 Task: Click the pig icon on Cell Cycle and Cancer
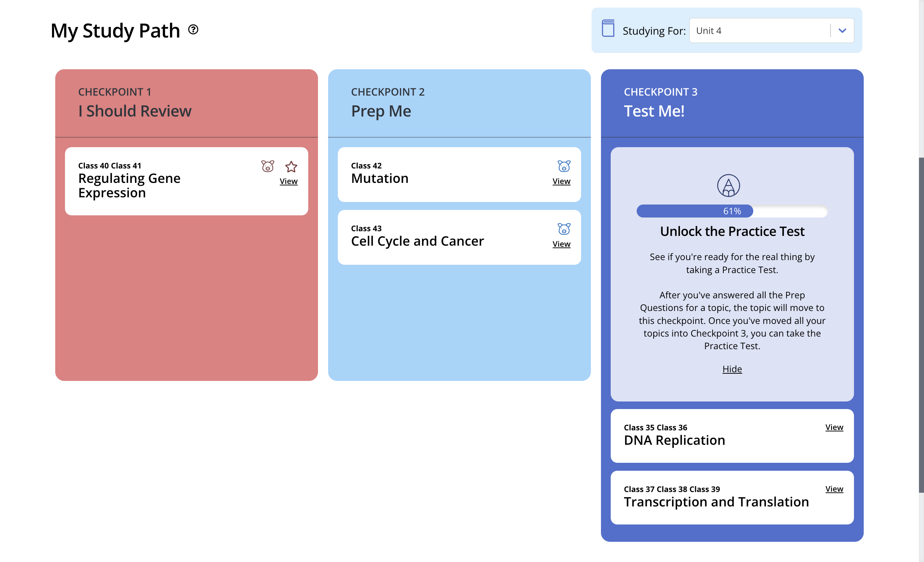(x=564, y=229)
